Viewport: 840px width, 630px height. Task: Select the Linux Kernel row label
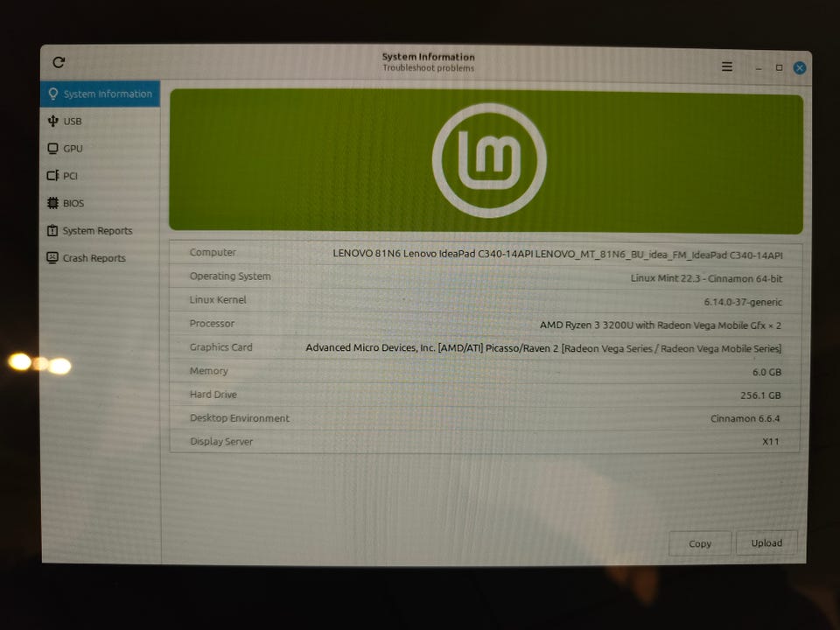[218, 299]
